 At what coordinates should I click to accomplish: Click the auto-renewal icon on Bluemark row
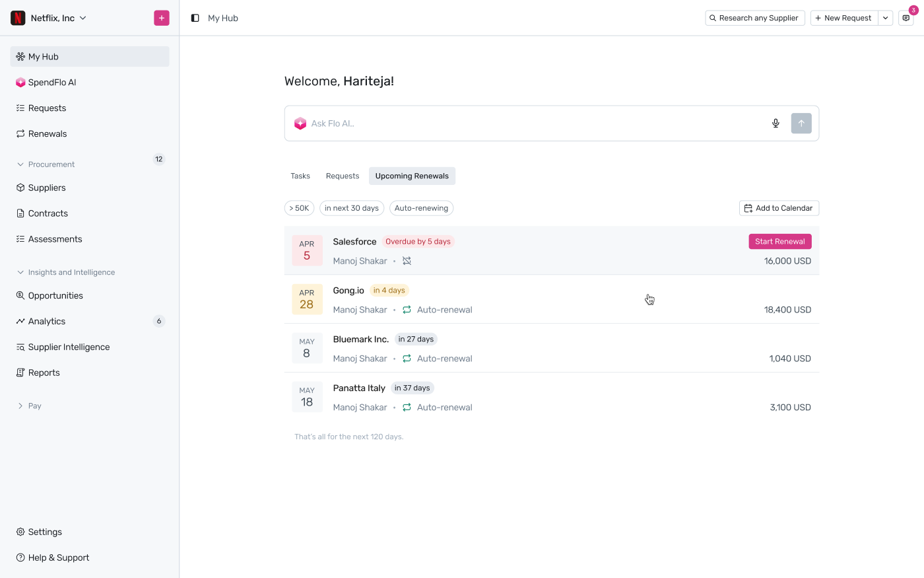click(x=407, y=359)
